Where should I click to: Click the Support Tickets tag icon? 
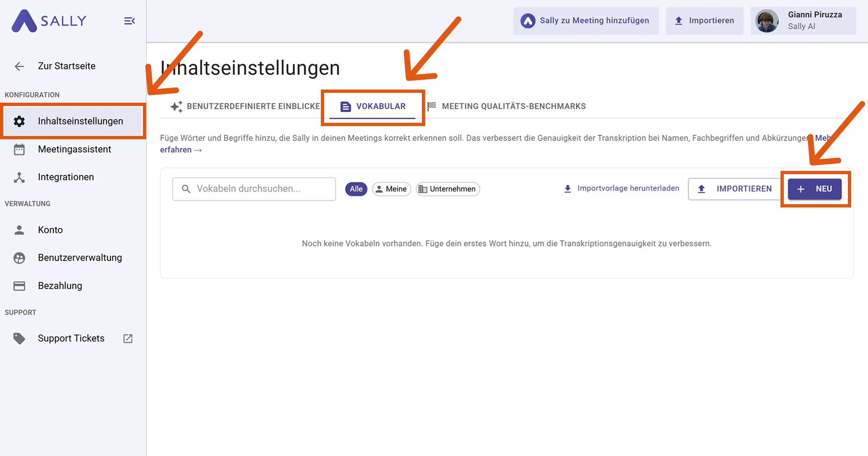click(x=19, y=338)
